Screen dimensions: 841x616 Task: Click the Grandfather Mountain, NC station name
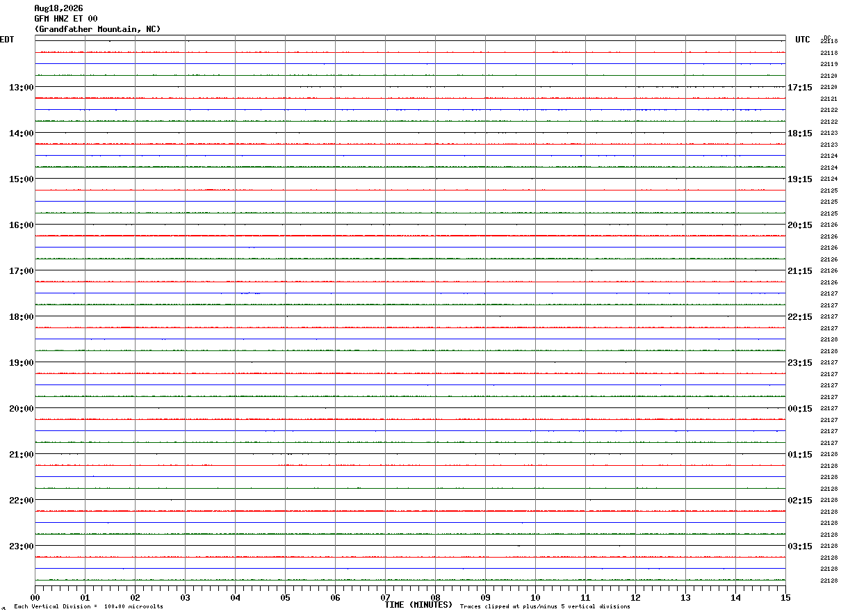[97, 29]
